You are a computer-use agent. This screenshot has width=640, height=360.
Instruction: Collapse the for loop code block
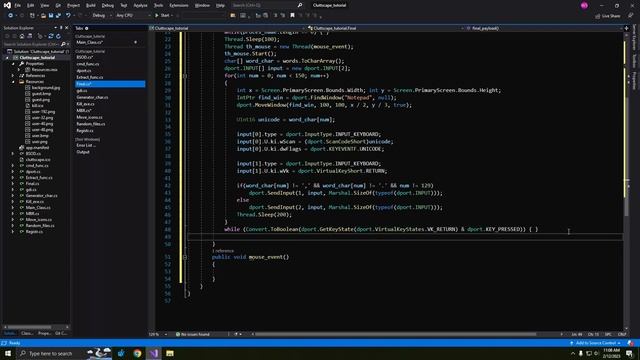point(185,76)
